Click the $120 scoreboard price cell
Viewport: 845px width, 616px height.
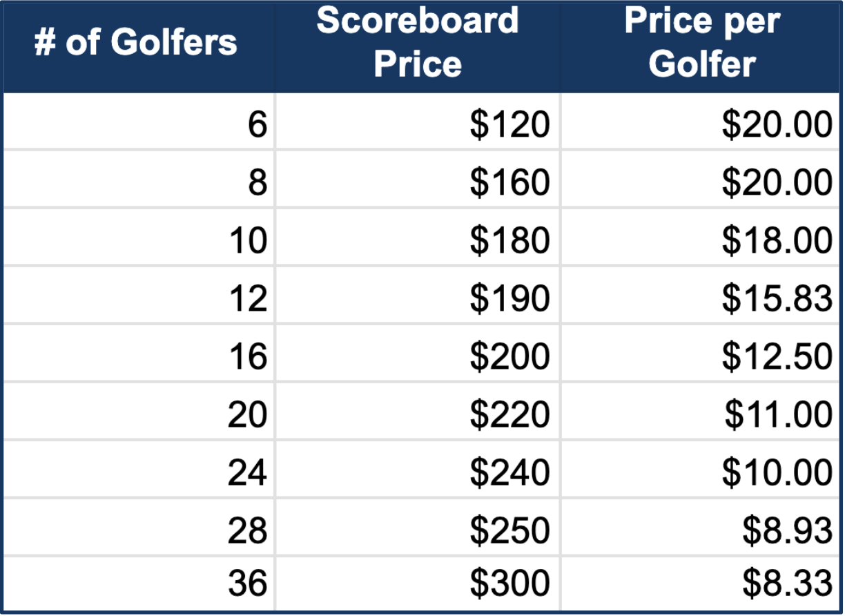pos(509,125)
